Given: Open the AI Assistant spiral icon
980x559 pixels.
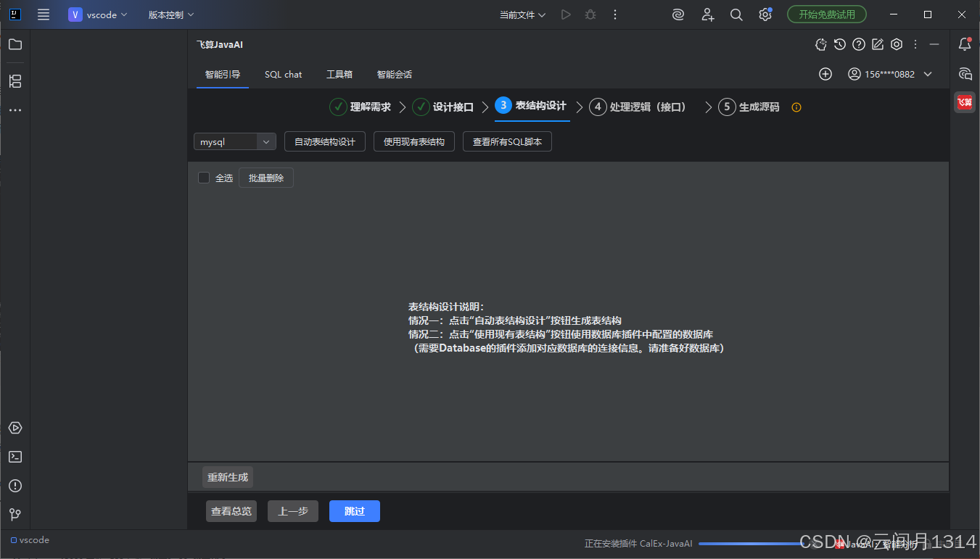Looking at the screenshot, I should coord(678,15).
